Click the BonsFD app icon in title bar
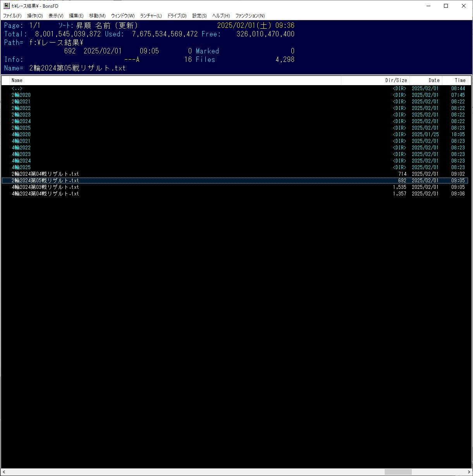Viewport: 473px width, 476px height. pyautogui.click(x=6, y=6)
